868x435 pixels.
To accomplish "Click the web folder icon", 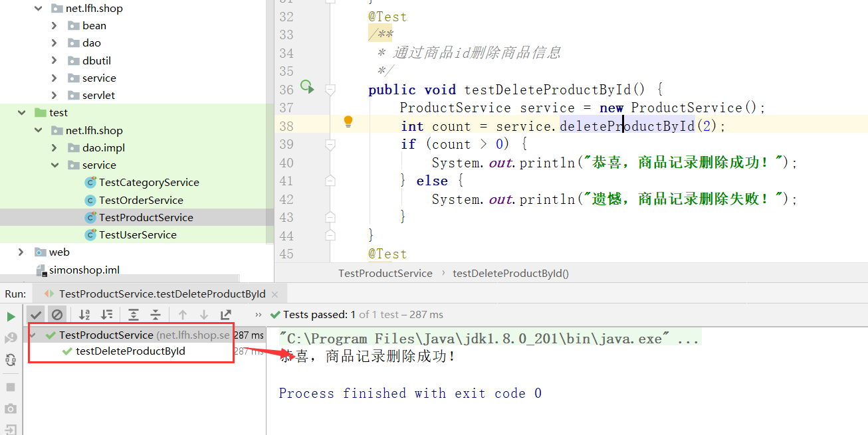I will [41, 252].
